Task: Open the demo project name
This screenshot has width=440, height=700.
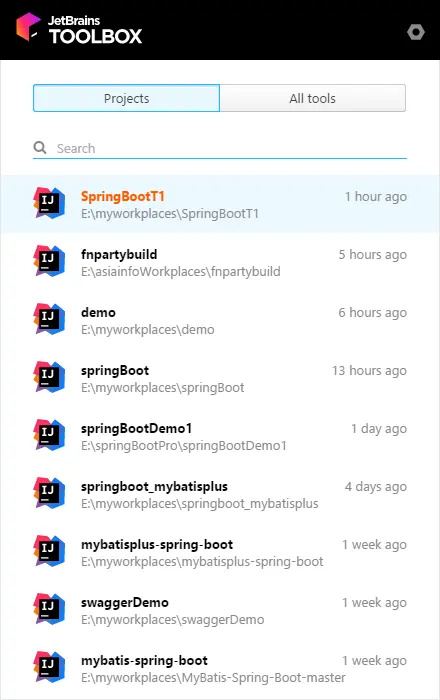Action: pos(98,312)
